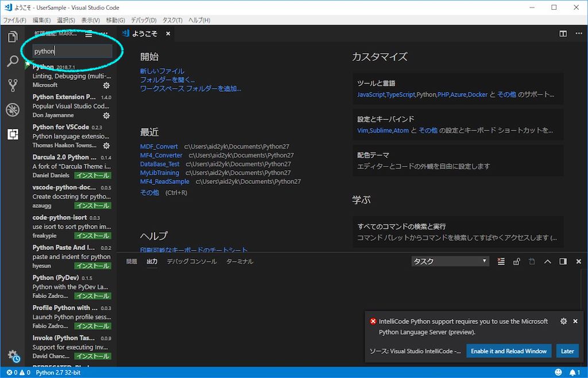This screenshot has width=588, height=378.
Task: Open the Search view in activity bar
Action: pos(13,61)
